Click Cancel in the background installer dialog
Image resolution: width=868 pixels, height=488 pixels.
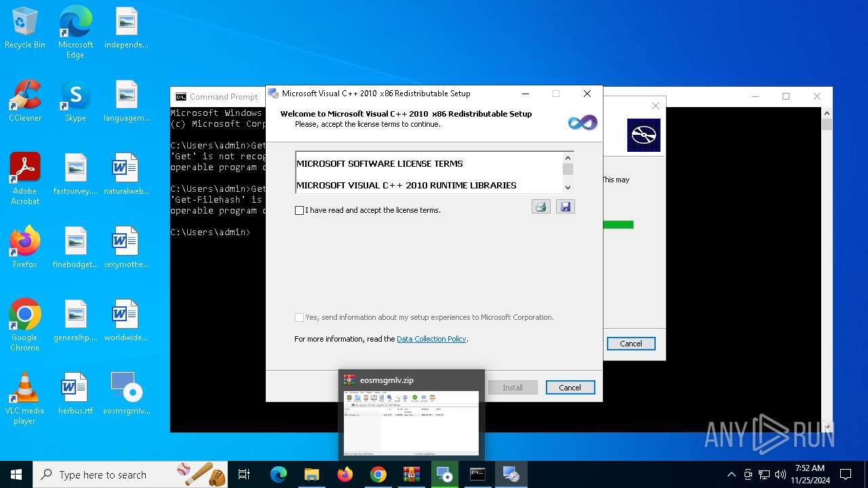tap(631, 344)
